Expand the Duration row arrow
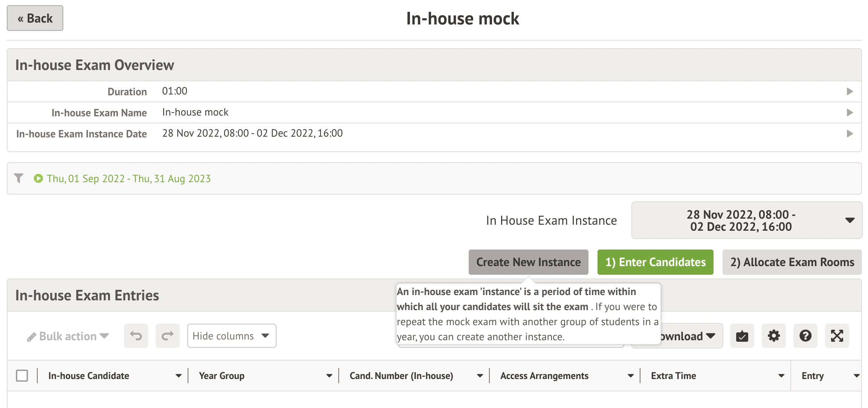Image resolution: width=868 pixels, height=408 pixels. 850,91
